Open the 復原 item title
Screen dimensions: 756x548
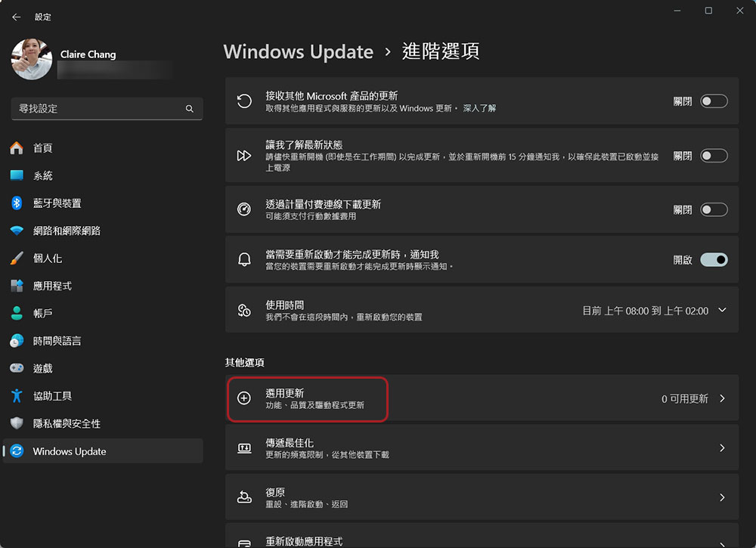pyautogui.click(x=275, y=492)
